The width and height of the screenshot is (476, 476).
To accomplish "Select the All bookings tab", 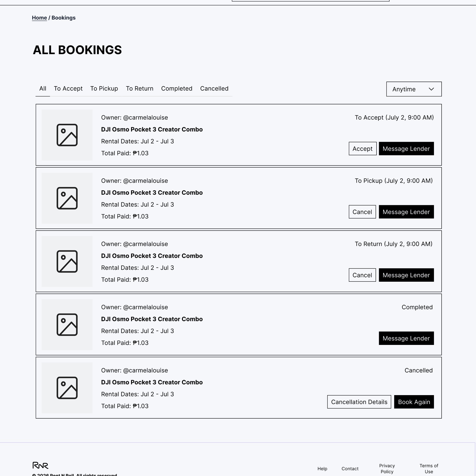I will click(43, 89).
